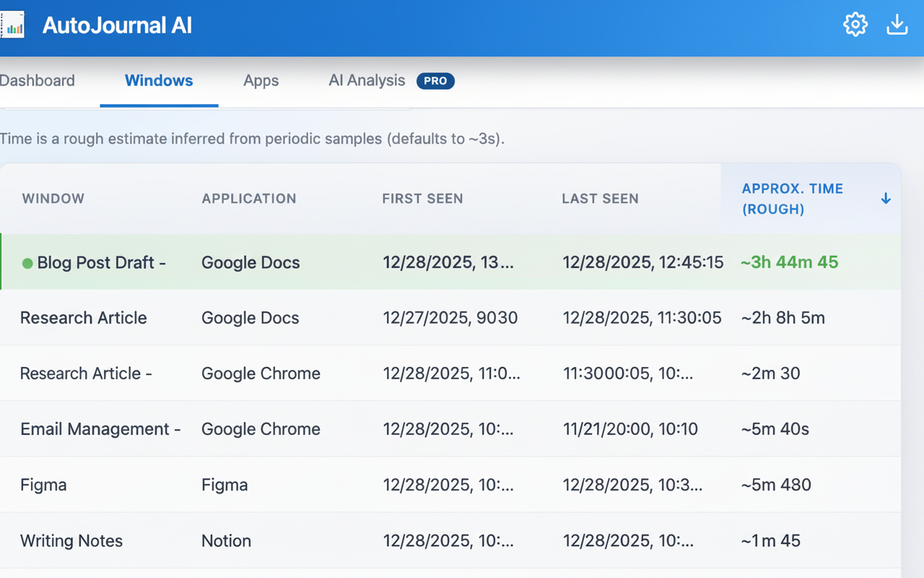The width and height of the screenshot is (924, 578).
Task: Sort by the Last Seen column header
Action: point(600,199)
